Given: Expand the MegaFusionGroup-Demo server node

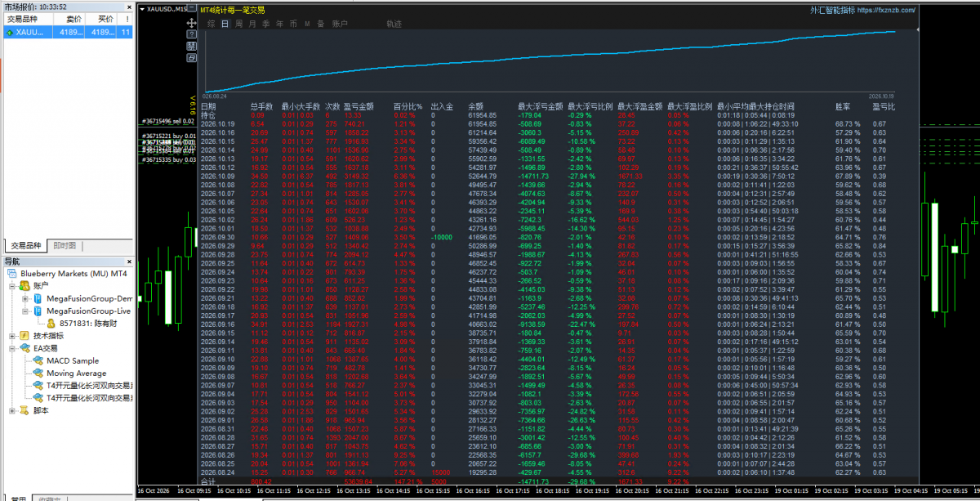Looking at the screenshot, I should 25,298.
